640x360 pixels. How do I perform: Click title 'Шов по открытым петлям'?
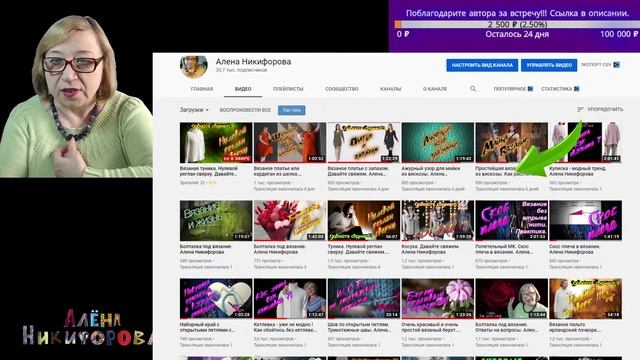pyautogui.click(x=359, y=327)
